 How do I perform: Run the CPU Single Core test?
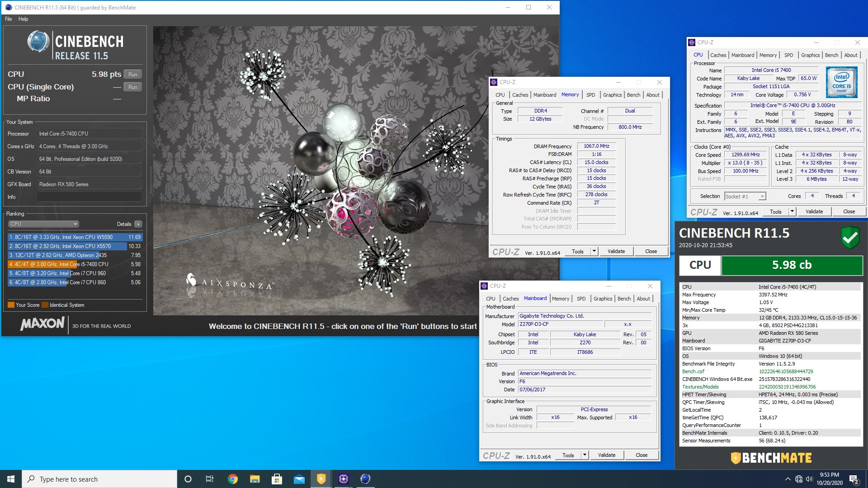[x=133, y=87]
